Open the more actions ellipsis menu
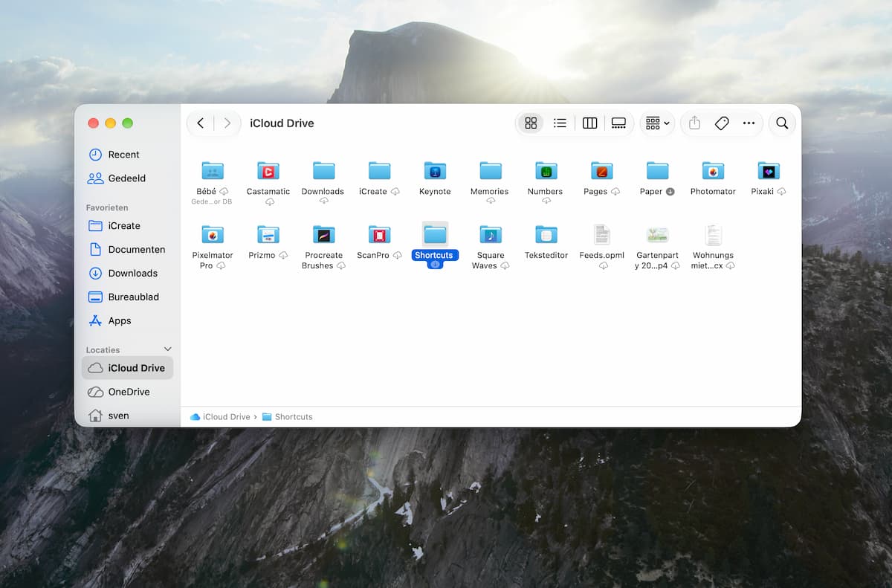Screen dimensions: 892x588 [749, 123]
